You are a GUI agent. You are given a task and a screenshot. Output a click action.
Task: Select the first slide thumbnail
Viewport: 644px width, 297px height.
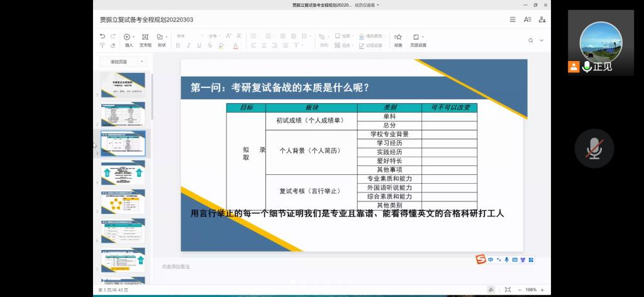pos(123,85)
